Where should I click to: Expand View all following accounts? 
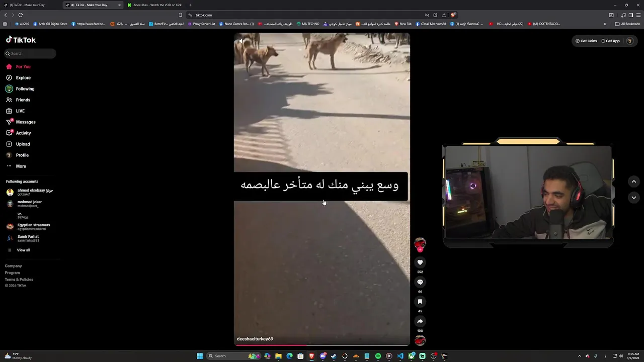(x=19, y=250)
